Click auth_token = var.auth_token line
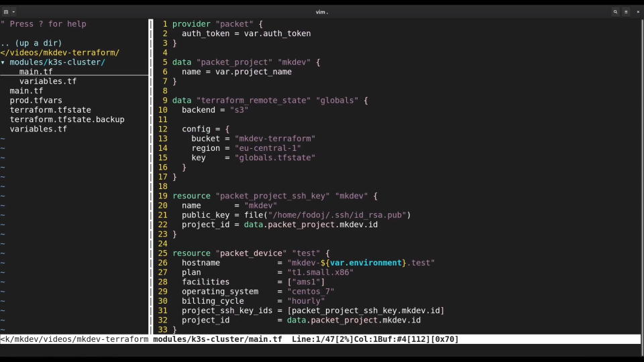This screenshot has width=644, height=362. [x=246, y=34]
